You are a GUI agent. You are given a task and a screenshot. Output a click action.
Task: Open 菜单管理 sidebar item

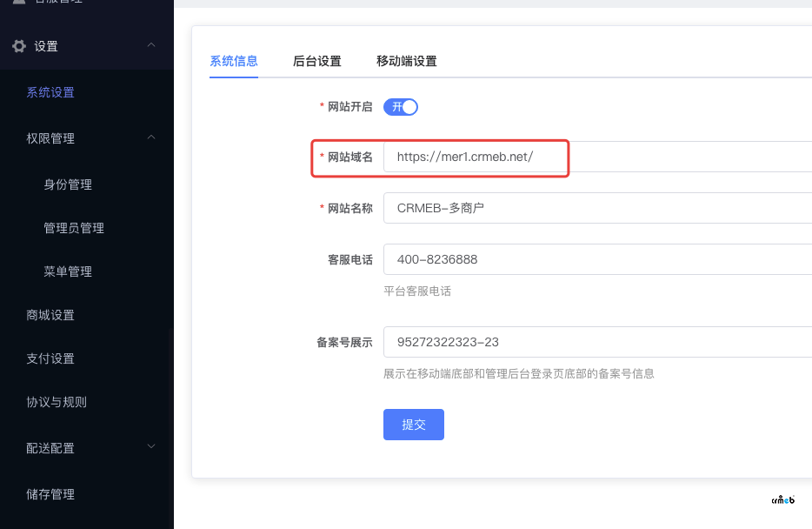click(x=68, y=271)
